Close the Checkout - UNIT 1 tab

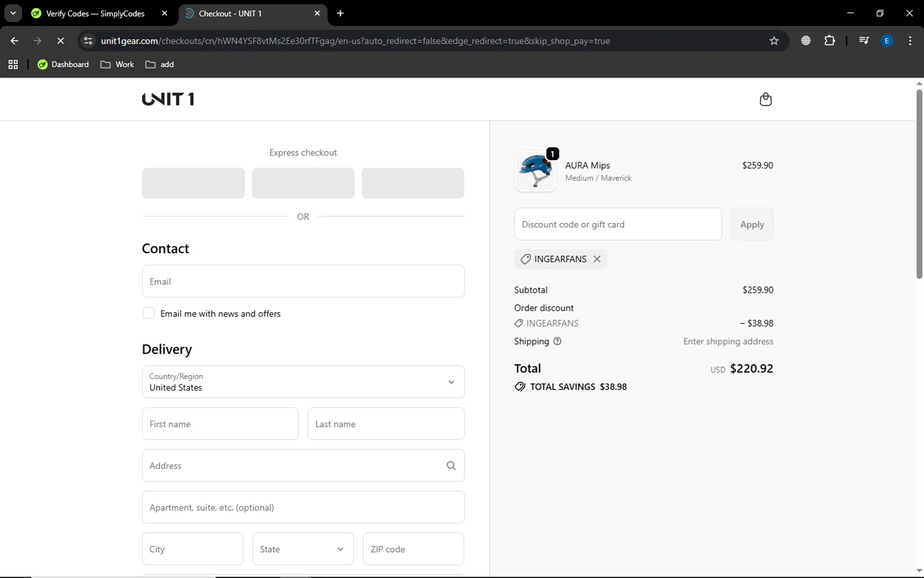(x=317, y=13)
